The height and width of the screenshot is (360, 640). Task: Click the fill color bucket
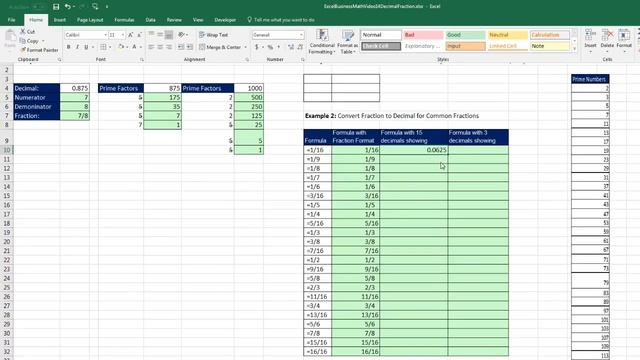pyautogui.click(x=121, y=47)
